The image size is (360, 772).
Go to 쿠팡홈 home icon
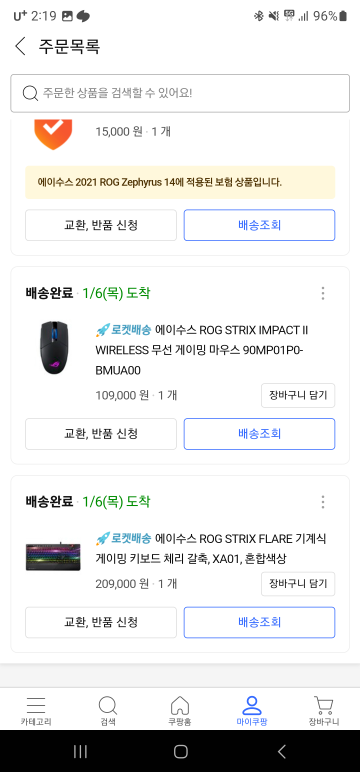coord(180,712)
